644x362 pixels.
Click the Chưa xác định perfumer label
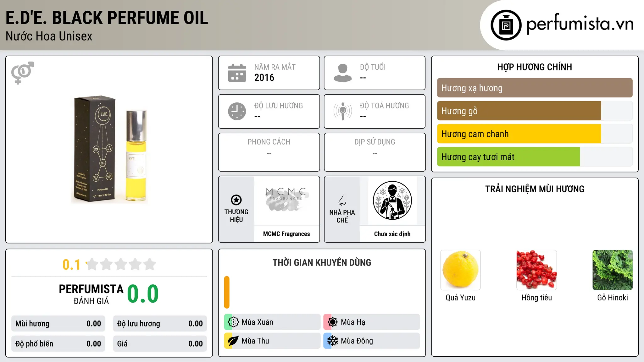coord(392,234)
